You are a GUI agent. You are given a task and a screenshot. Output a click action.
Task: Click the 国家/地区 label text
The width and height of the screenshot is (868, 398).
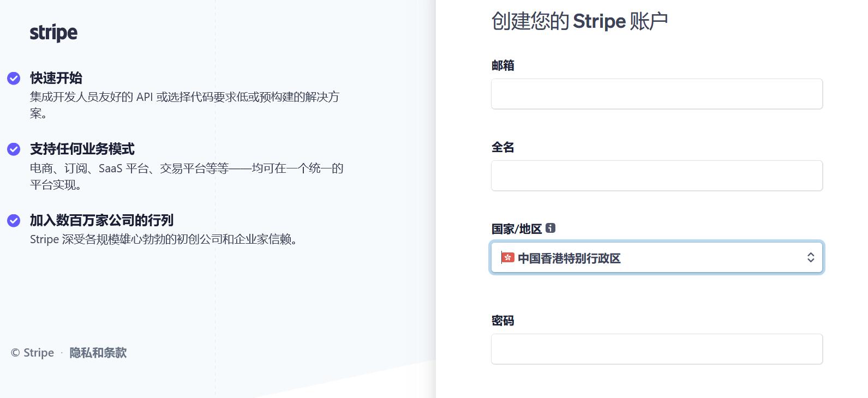pyautogui.click(x=516, y=229)
